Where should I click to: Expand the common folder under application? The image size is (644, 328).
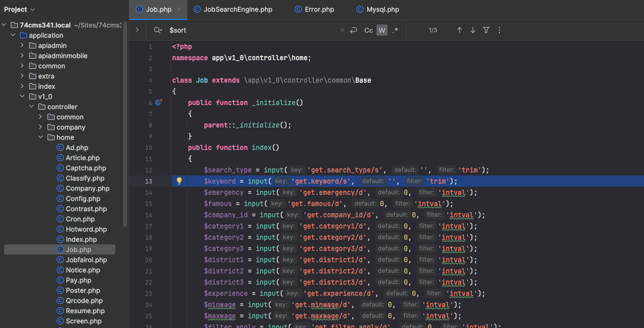22,66
